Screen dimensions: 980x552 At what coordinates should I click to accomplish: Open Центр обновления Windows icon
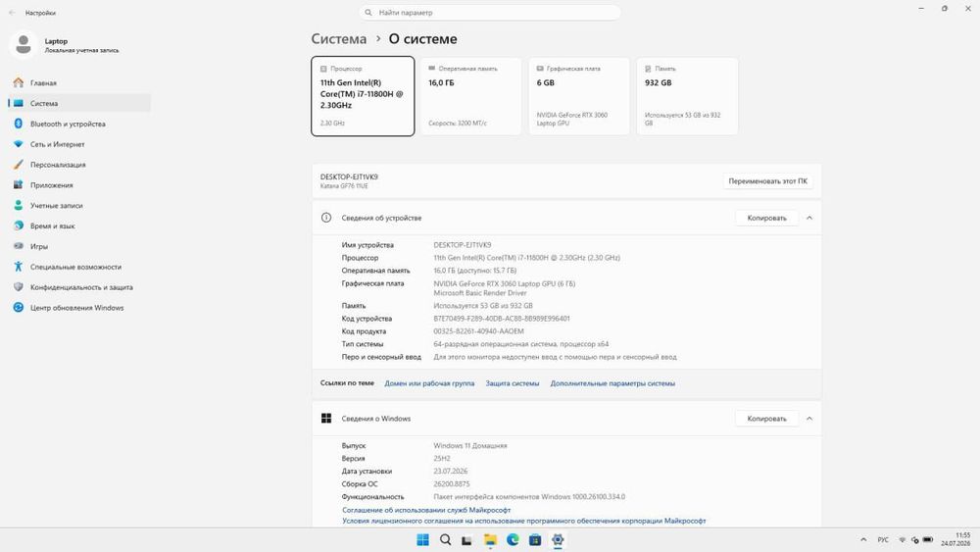18,308
